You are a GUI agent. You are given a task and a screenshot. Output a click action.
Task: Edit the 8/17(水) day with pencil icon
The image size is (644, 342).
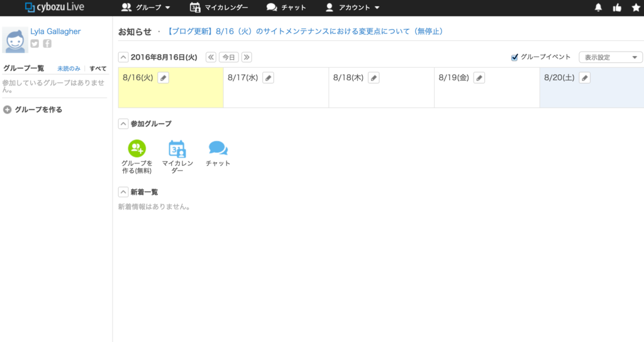[268, 78]
